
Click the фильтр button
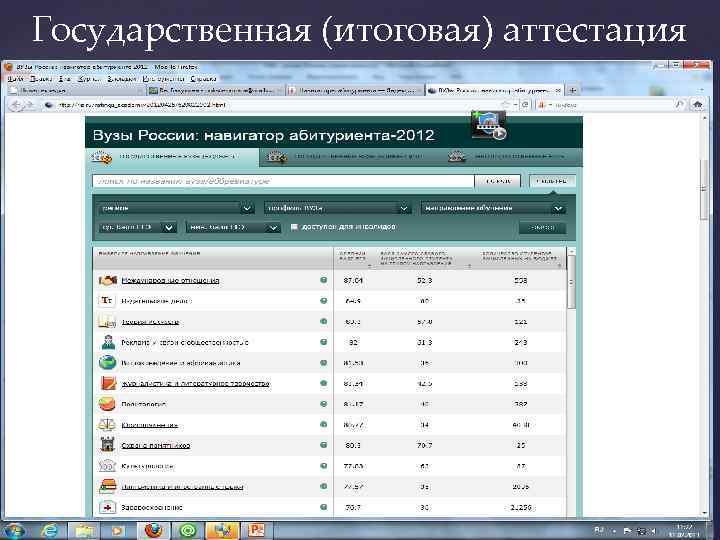551,181
